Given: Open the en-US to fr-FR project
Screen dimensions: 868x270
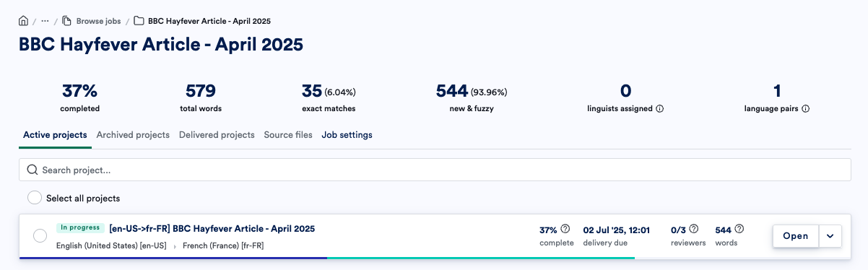Looking at the screenshot, I should coord(796,236).
